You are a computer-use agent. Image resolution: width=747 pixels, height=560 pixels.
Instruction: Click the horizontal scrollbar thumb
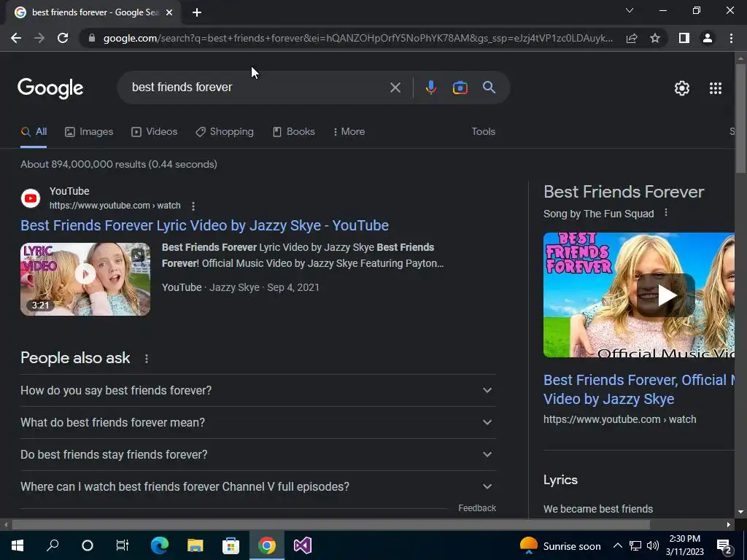[330, 525]
